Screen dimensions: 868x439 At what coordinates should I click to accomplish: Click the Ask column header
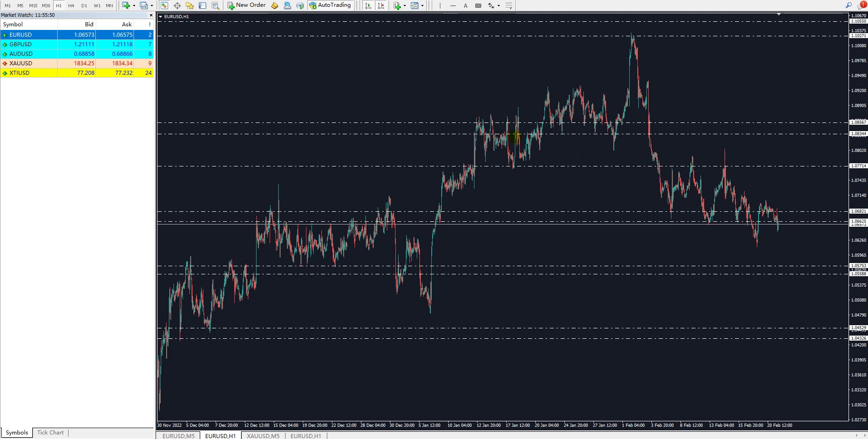[115, 24]
